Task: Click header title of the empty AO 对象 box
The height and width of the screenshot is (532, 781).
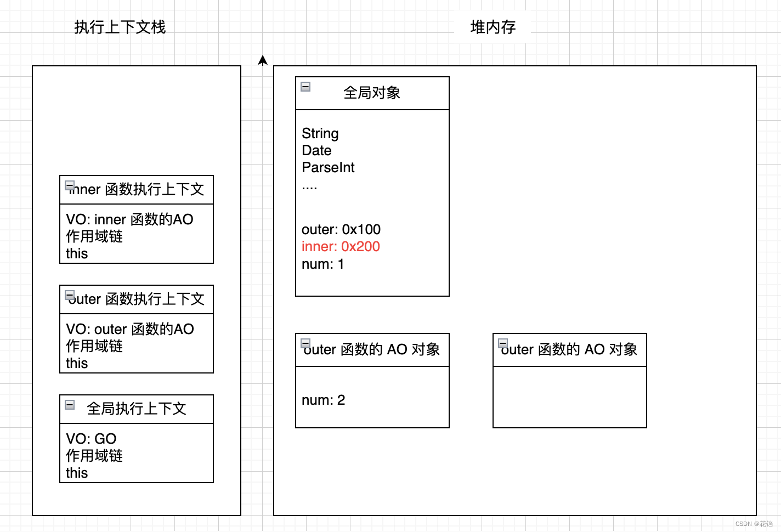Action: [569, 349]
